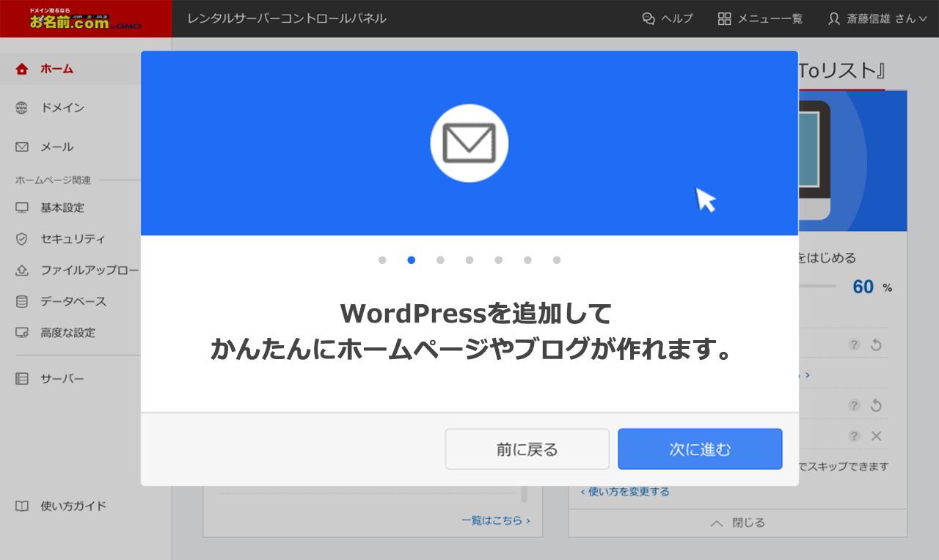Click the scrollbar beside the 一覧はこちら panel
939x560 pixels.
[525, 495]
